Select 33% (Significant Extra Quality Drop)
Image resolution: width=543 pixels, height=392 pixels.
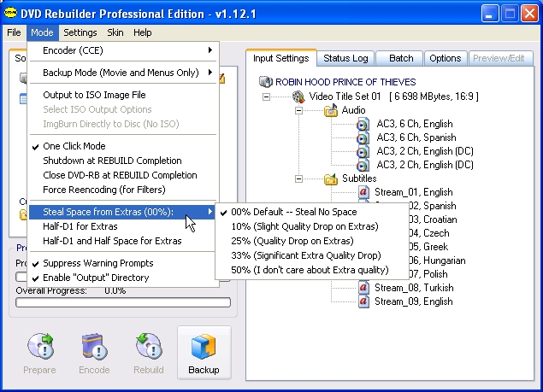(312, 255)
